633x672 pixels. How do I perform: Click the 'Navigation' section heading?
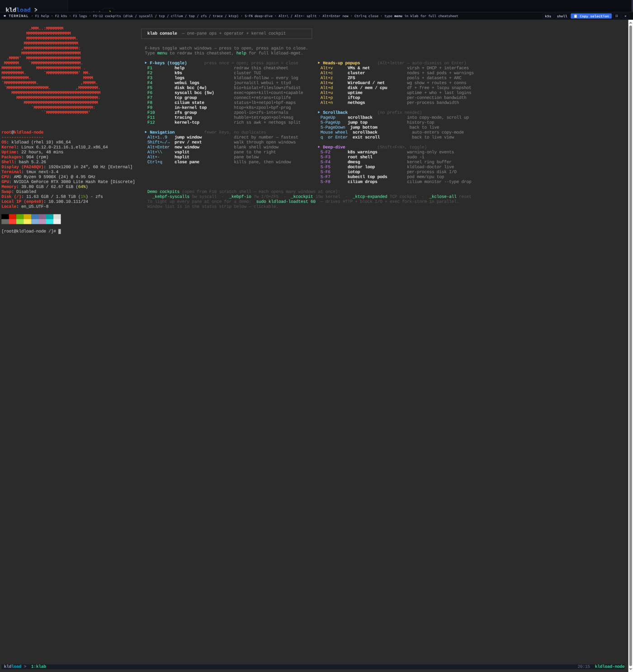[x=162, y=132]
